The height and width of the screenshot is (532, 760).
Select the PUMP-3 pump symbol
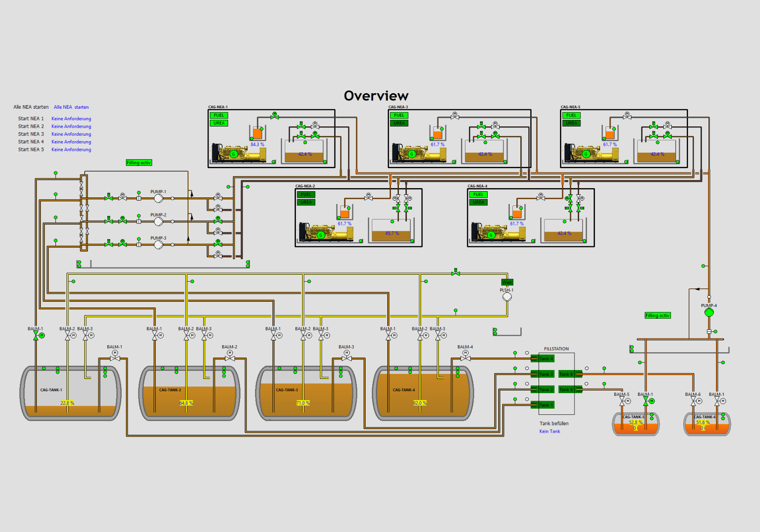(x=158, y=244)
